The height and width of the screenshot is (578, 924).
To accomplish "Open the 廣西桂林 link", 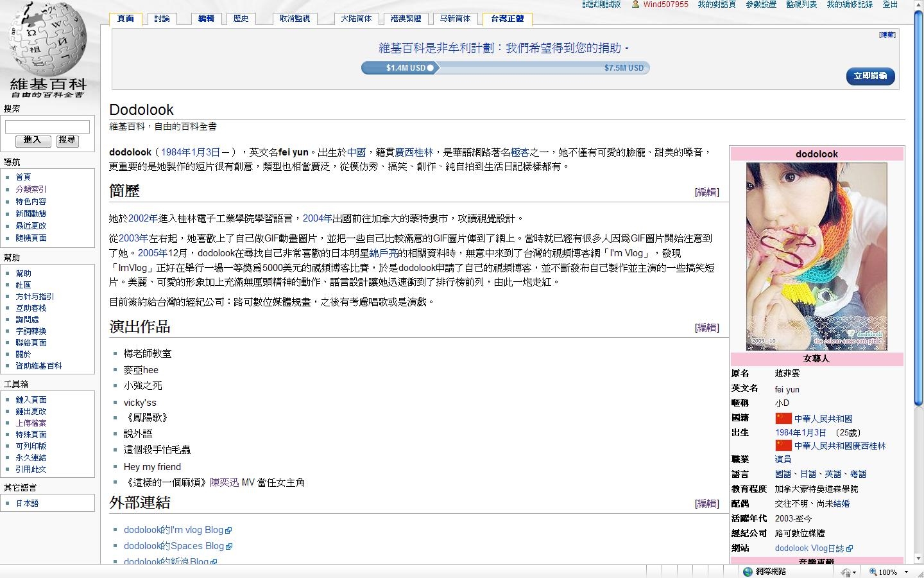I will click(x=414, y=152).
